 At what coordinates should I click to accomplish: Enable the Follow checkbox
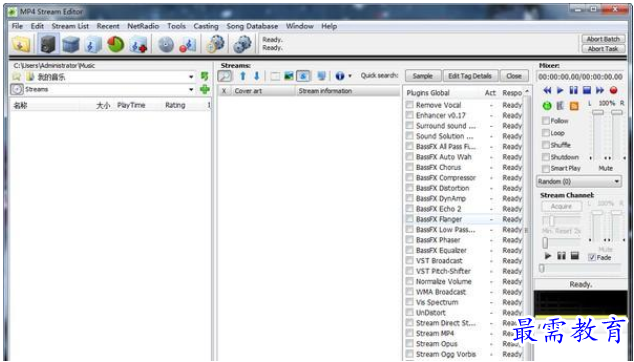coord(546,121)
